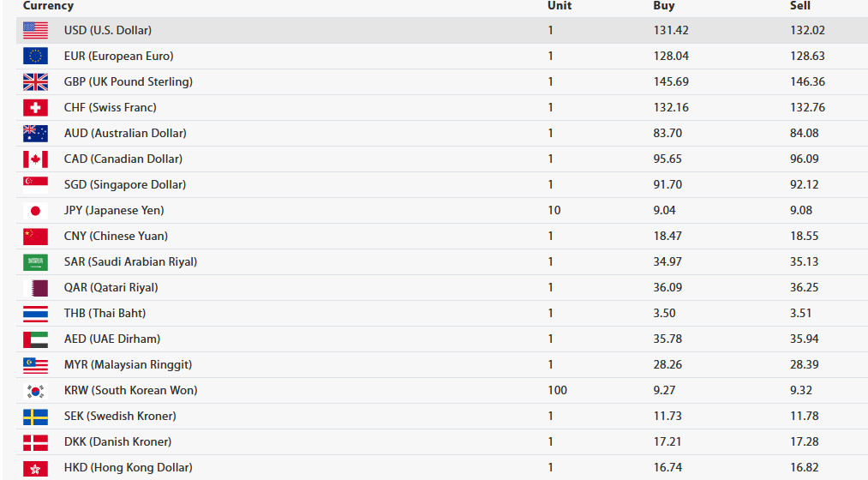
Task: Click the Hong Kong flag icon
Action: point(35,468)
